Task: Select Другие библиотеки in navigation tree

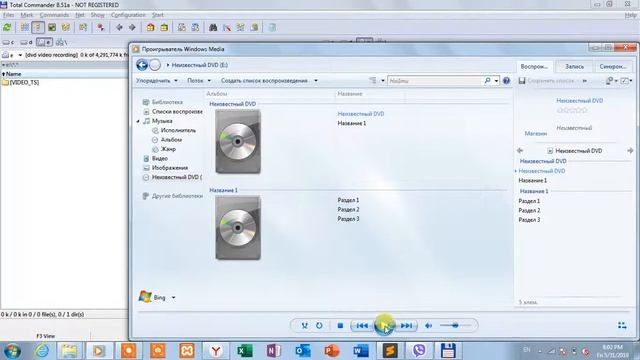Action: coord(177,196)
